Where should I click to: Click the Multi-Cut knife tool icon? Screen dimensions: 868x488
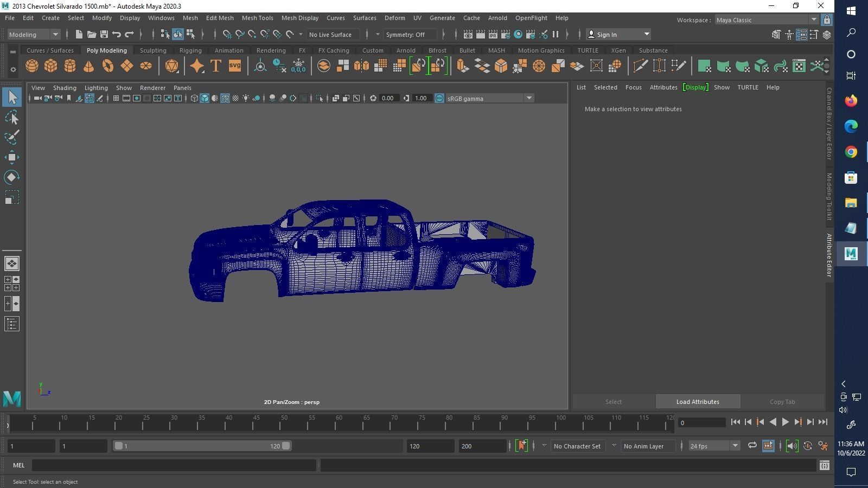640,66
